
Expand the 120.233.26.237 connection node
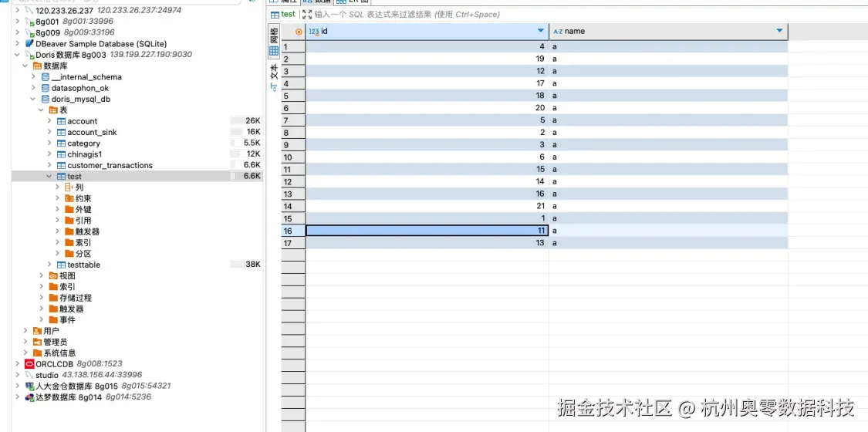17,11
